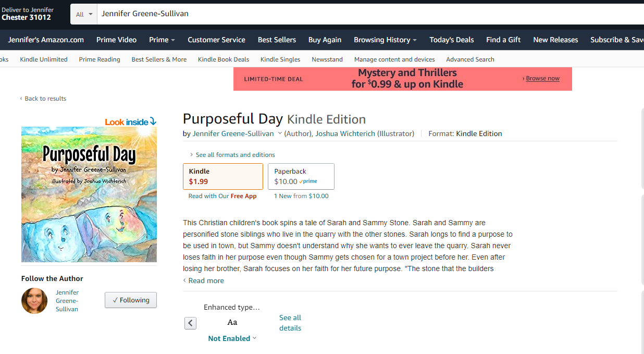The image size is (644, 354).
Task: Select the Kindle format option
Action: click(222, 176)
